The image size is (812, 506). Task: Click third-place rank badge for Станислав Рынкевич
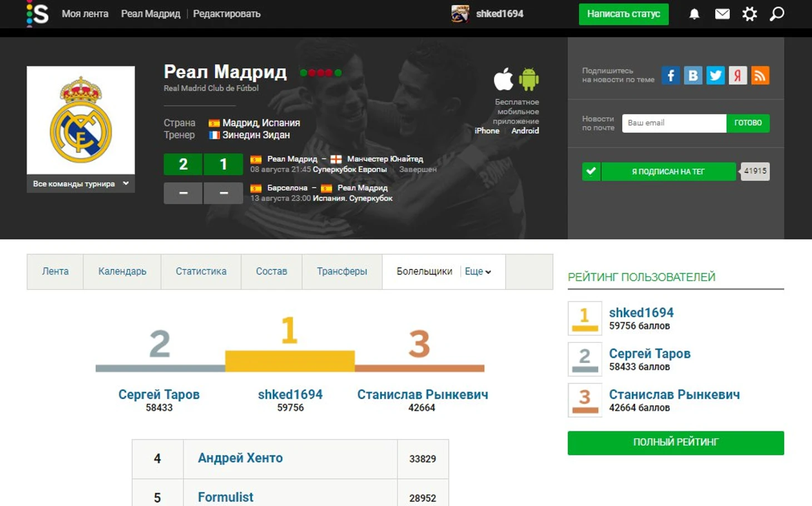[585, 400]
